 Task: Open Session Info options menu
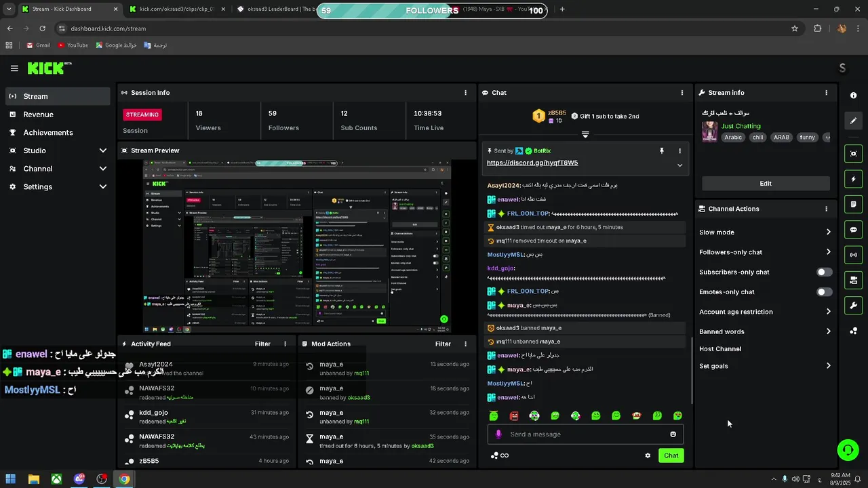[x=465, y=93]
